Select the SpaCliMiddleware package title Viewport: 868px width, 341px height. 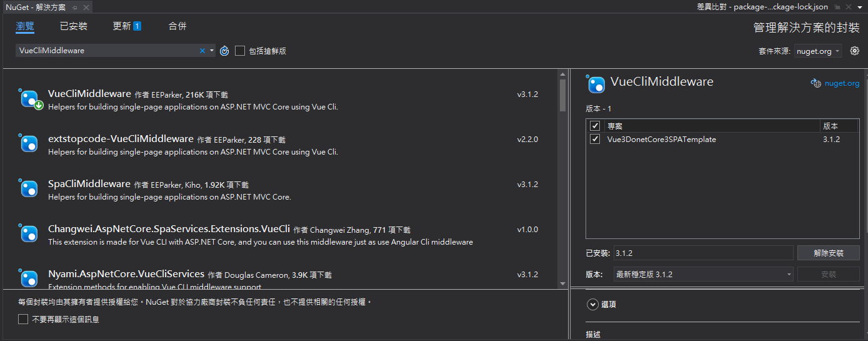tap(89, 184)
